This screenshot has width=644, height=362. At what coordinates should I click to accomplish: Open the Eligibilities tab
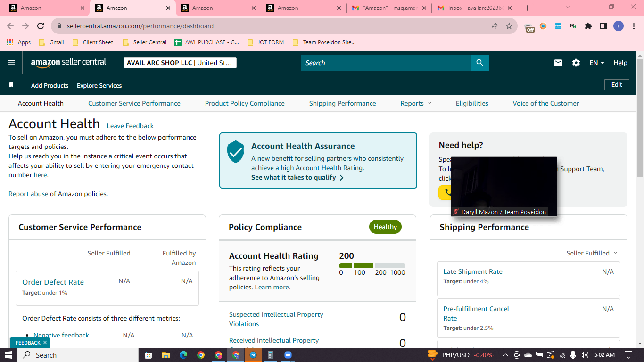tap(472, 103)
